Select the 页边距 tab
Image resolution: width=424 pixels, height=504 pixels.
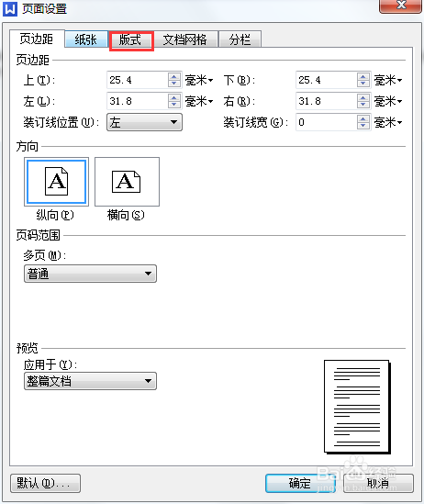point(37,39)
